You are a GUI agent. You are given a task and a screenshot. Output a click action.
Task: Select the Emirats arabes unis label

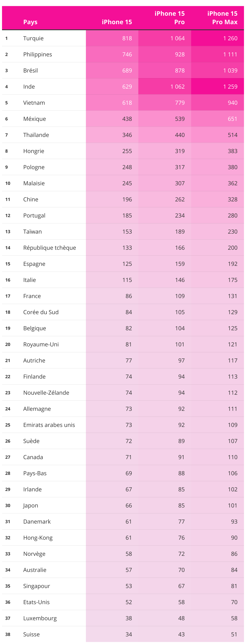pyautogui.click(x=49, y=425)
